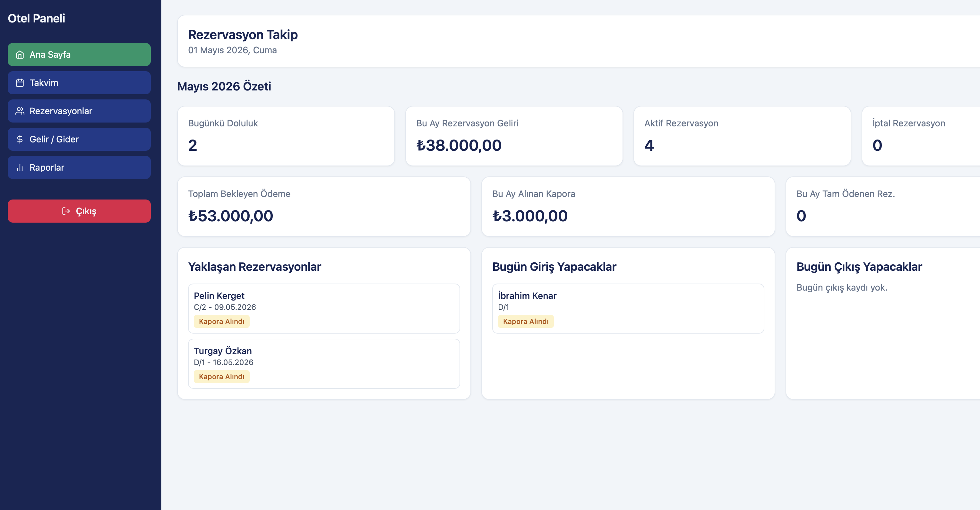Select the Bu Ay Rezervasyon Geliri card
This screenshot has height=510, width=980.
point(514,136)
